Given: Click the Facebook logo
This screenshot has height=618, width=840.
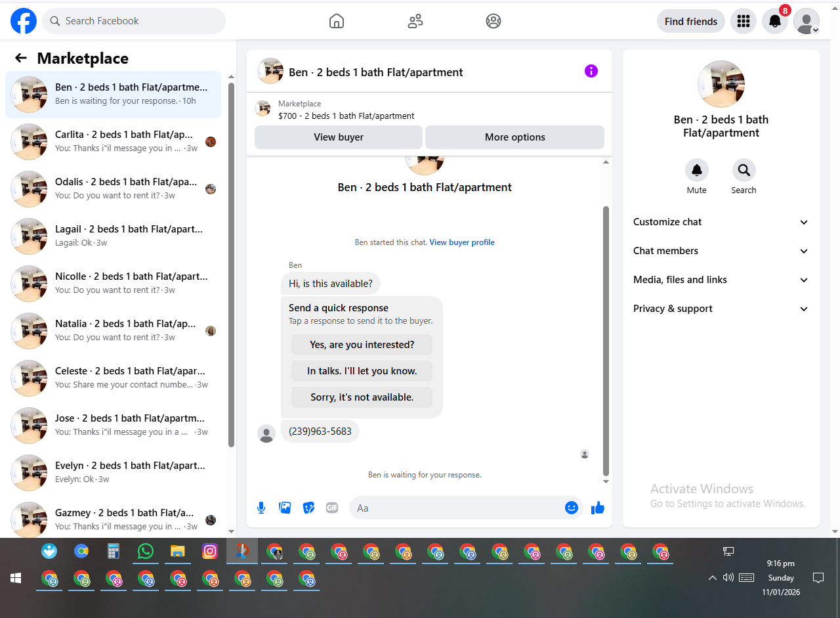Looking at the screenshot, I should pos(24,21).
